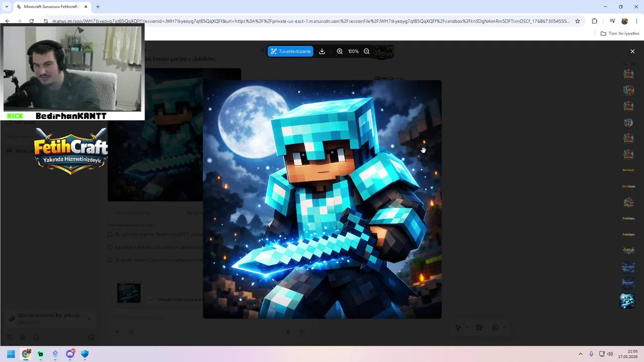This screenshot has width=644, height=362.
Task: Open the Chrome extensions puzzle icon
Action: point(595,21)
